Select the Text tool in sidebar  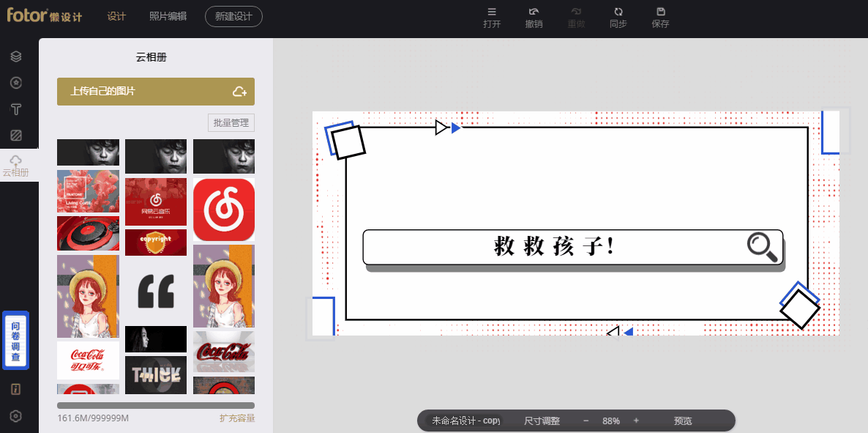pos(15,109)
